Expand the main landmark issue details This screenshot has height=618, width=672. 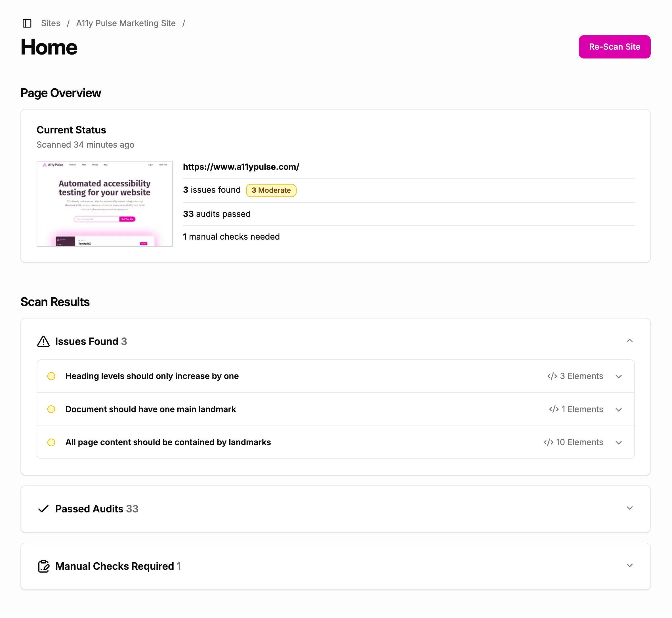pos(619,409)
